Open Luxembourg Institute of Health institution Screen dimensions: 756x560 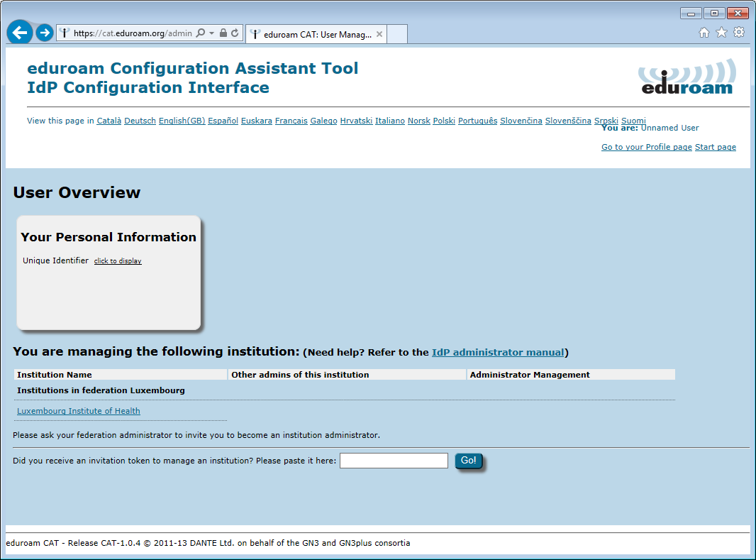tap(79, 411)
